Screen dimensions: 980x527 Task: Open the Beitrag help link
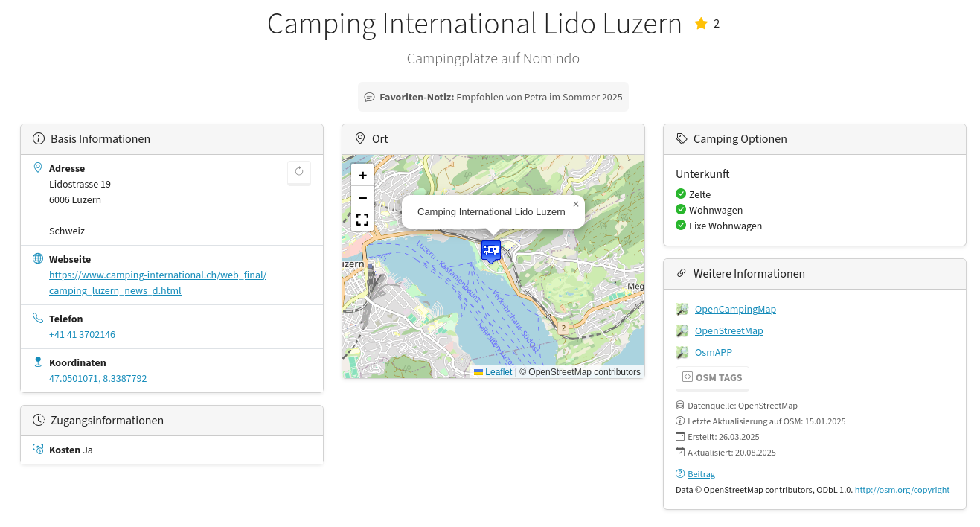701,474
